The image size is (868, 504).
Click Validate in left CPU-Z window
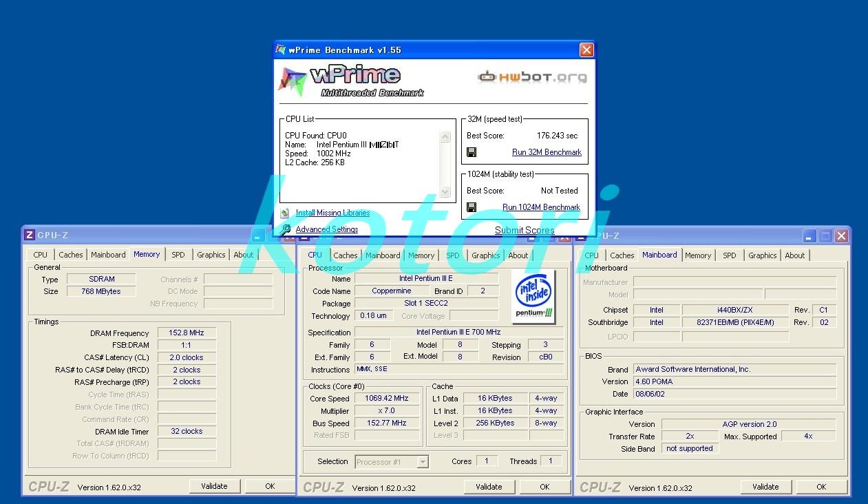[214, 486]
